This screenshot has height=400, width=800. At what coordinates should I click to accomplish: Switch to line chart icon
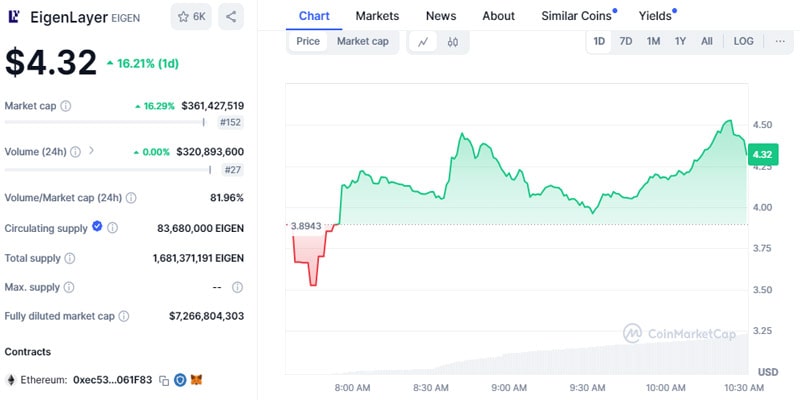tap(423, 42)
